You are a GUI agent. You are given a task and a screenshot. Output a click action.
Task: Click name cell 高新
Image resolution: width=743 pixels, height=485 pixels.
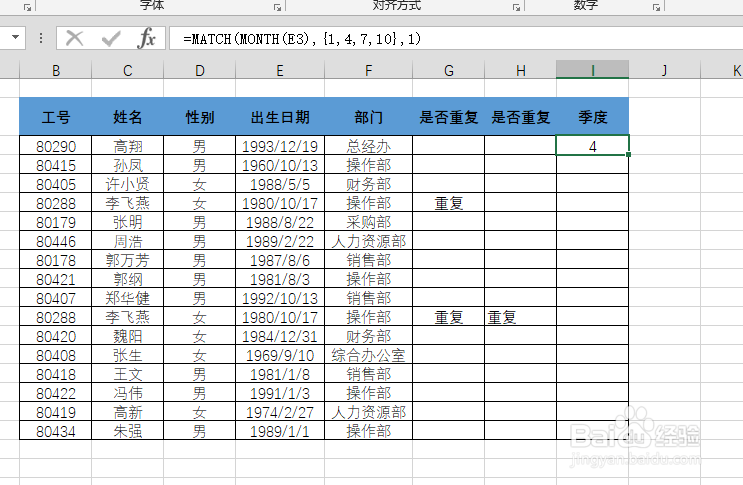(x=127, y=412)
